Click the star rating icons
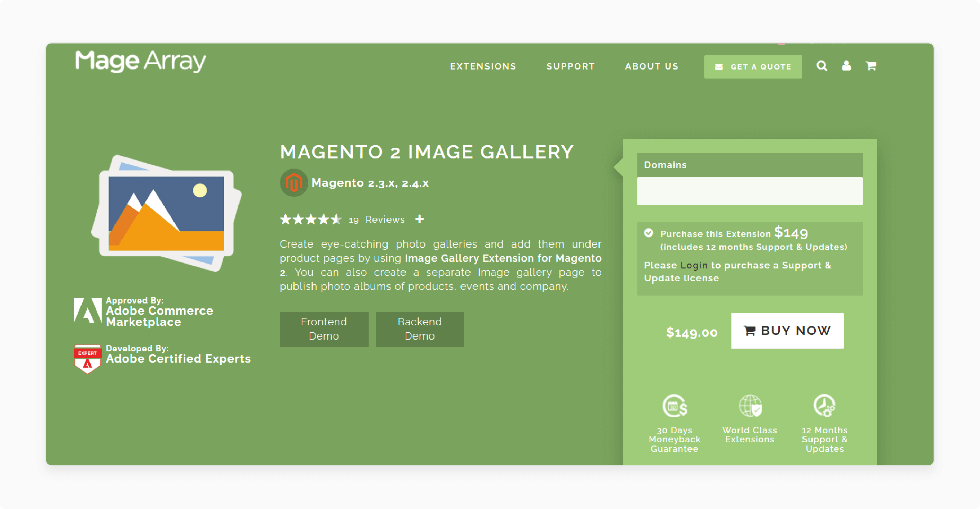 (311, 219)
